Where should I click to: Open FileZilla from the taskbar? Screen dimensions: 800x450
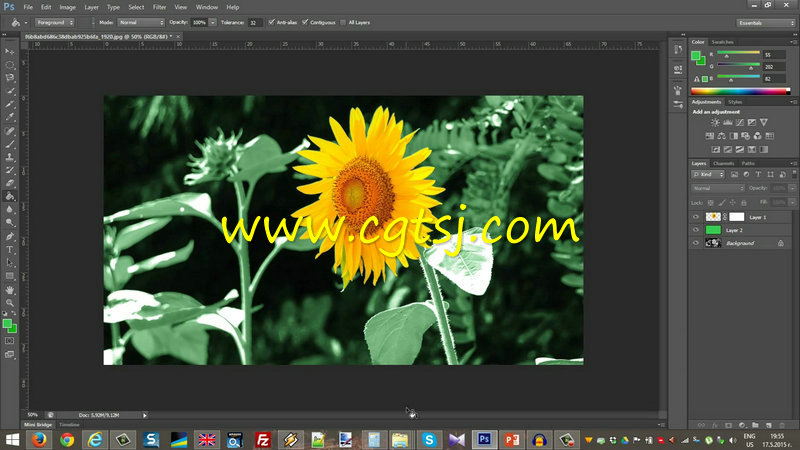tap(262, 440)
